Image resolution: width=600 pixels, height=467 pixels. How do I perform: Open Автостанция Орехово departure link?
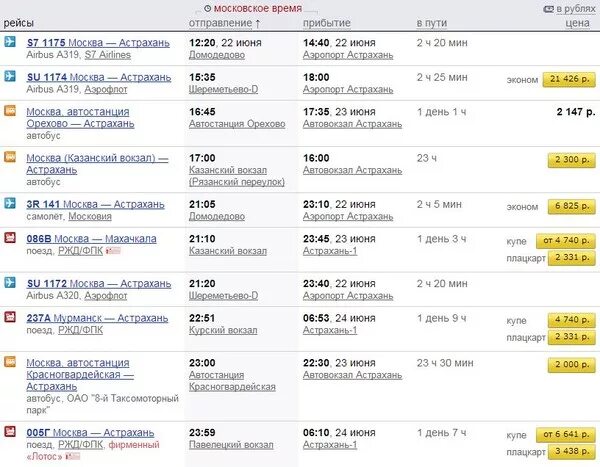[x=237, y=124]
